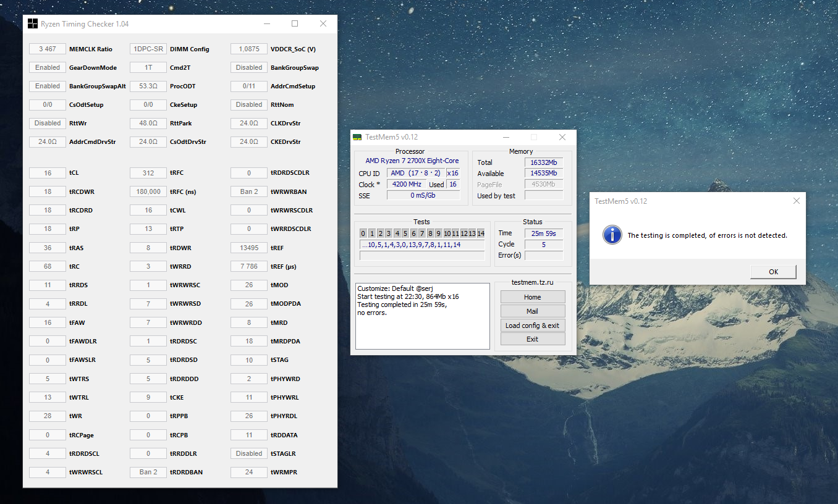Image resolution: width=838 pixels, height=504 pixels.
Task: Click the Load config & exit button
Action: (533, 325)
